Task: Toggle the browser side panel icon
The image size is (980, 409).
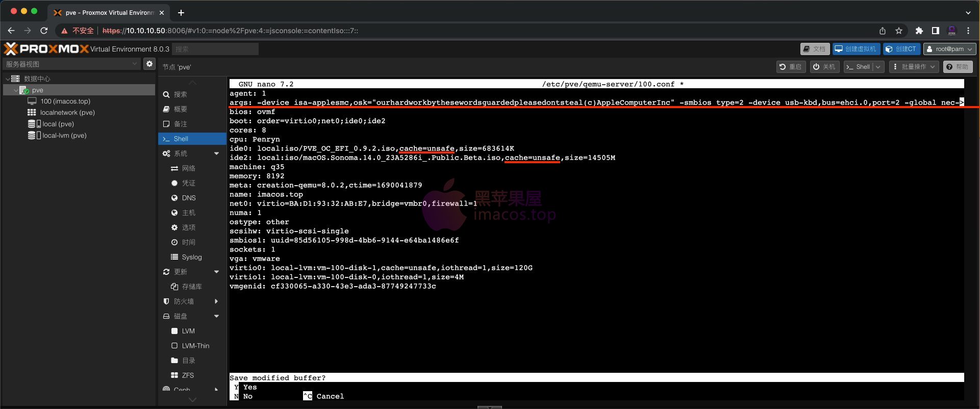Action: tap(936, 31)
